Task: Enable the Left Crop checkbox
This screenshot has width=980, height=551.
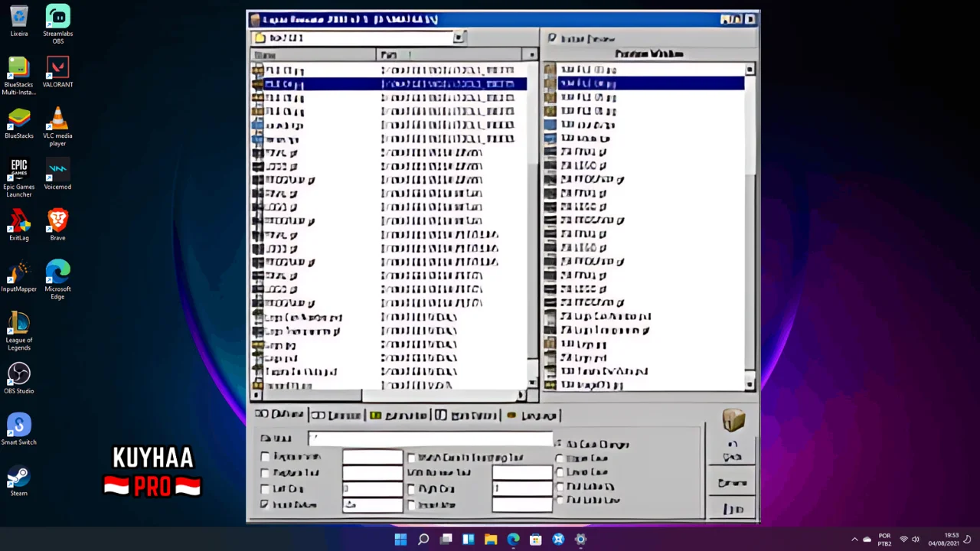Action: point(266,489)
